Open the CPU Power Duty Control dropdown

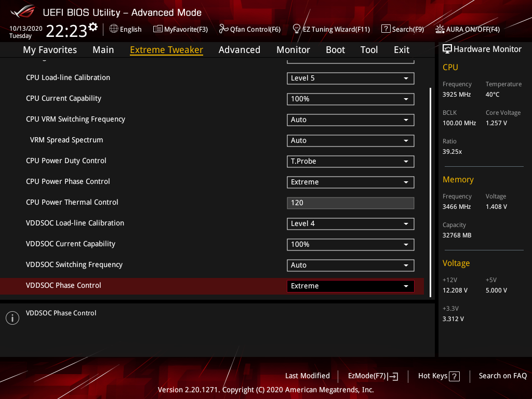coord(351,162)
